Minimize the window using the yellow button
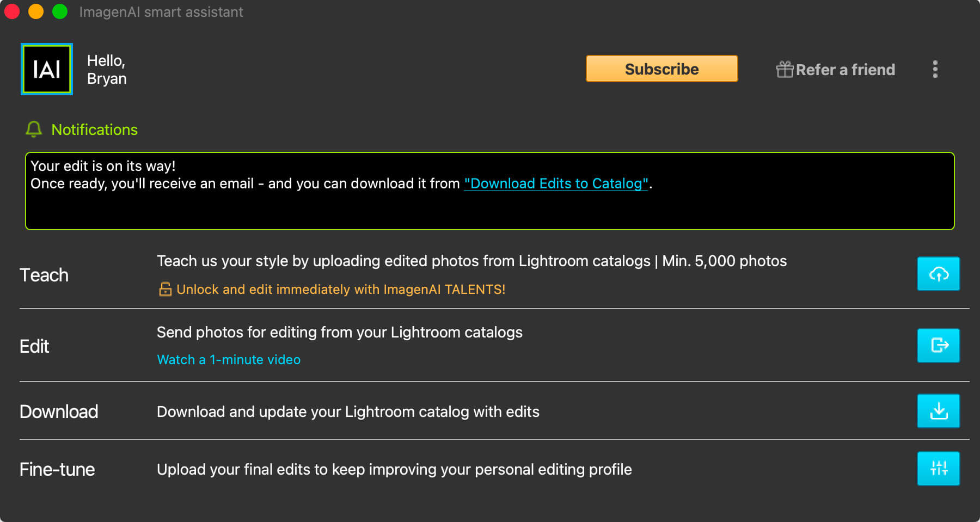 (36, 11)
